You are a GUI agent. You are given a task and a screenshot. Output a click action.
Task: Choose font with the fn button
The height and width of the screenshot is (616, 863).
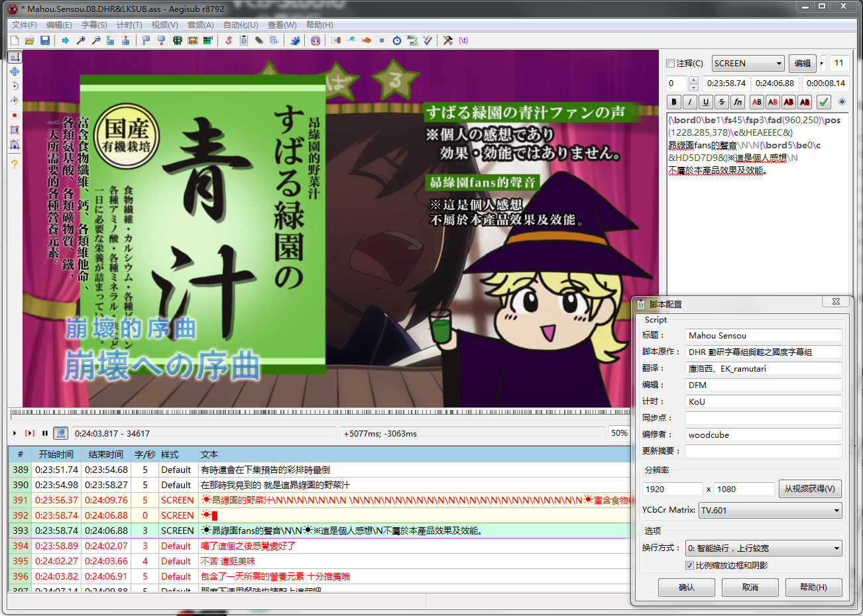pos(738,102)
